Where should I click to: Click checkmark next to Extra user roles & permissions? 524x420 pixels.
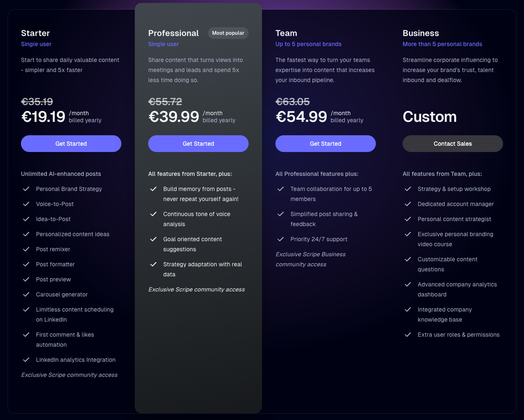click(x=408, y=335)
